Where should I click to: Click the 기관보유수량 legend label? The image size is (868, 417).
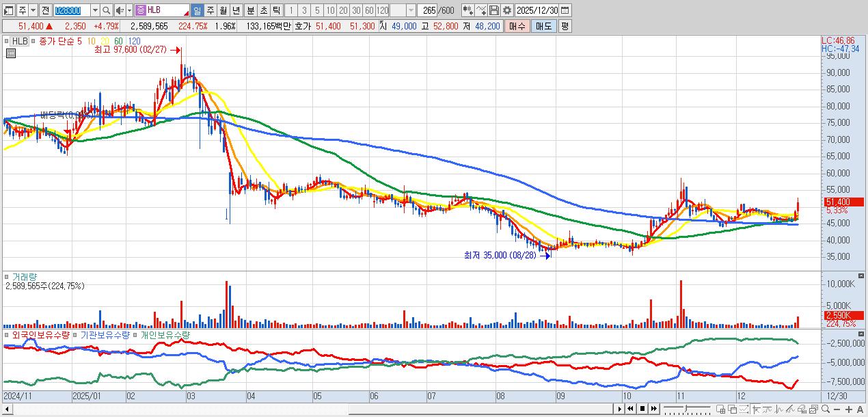pos(106,335)
